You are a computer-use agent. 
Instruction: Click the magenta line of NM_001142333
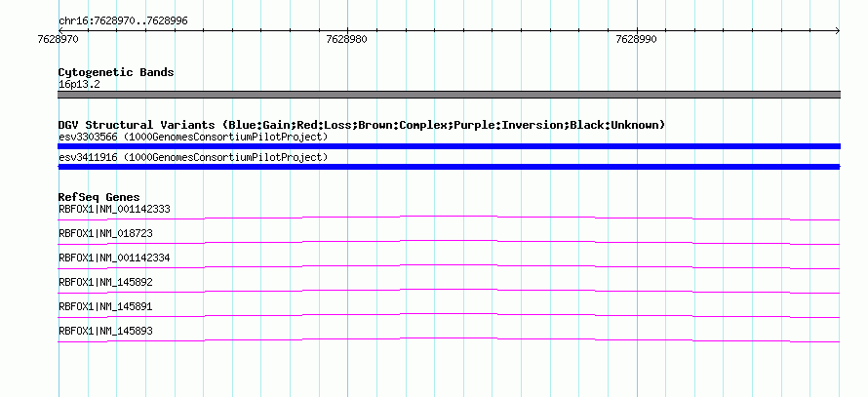click(449, 218)
